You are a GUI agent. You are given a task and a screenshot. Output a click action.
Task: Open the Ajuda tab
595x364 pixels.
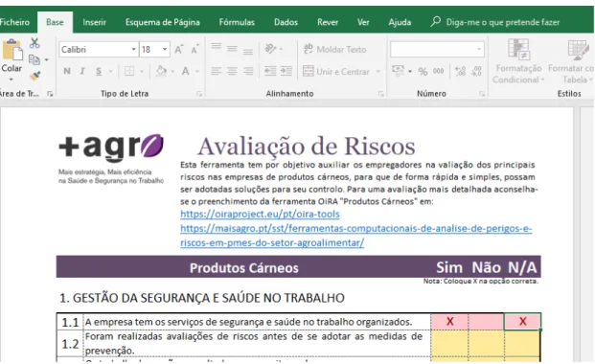(x=400, y=22)
